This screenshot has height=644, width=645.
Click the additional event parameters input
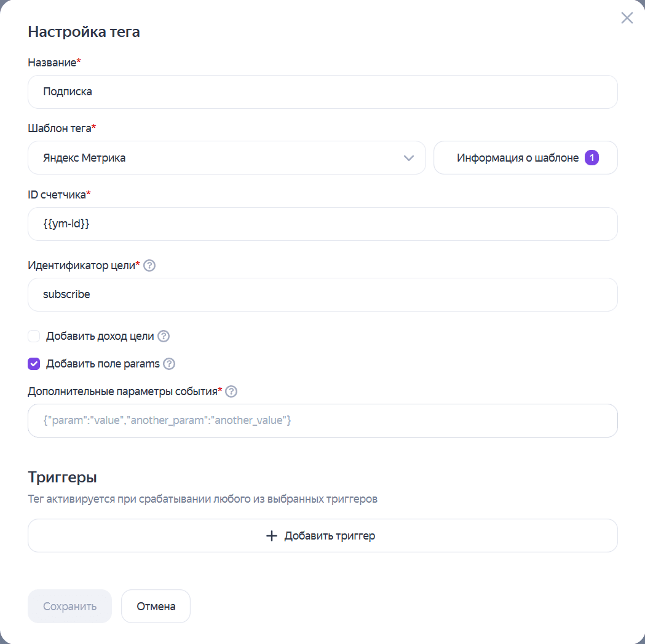pos(322,420)
